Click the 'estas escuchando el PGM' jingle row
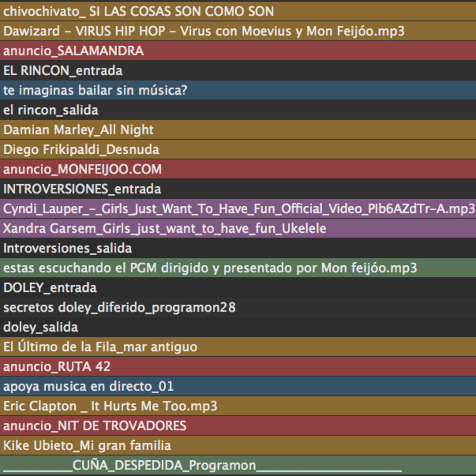This screenshot has width=476, height=476. (x=210, y=268)
